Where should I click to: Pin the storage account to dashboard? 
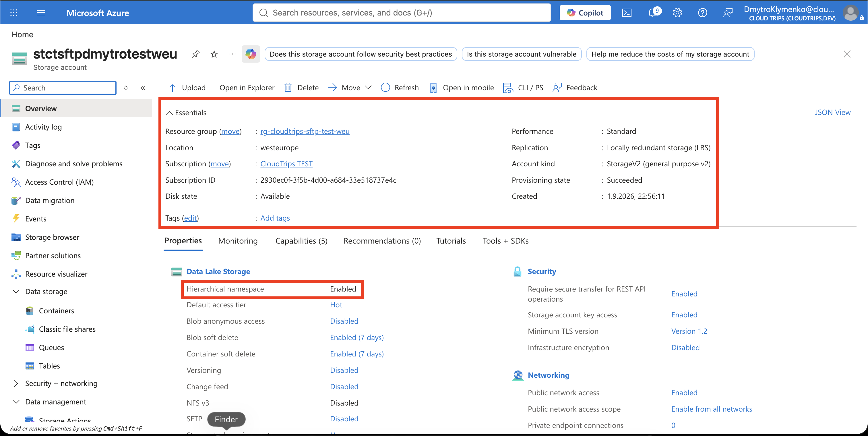195,54
